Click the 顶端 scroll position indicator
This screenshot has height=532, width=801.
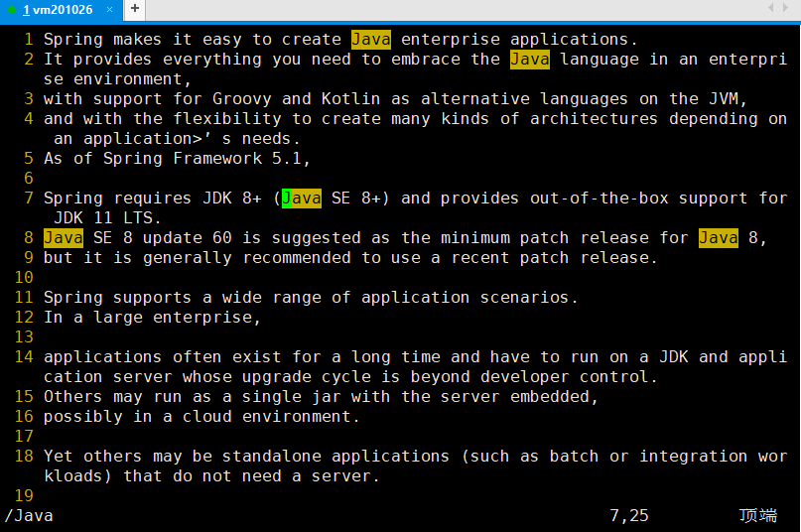pyautogui.click(x=758, y=516)
